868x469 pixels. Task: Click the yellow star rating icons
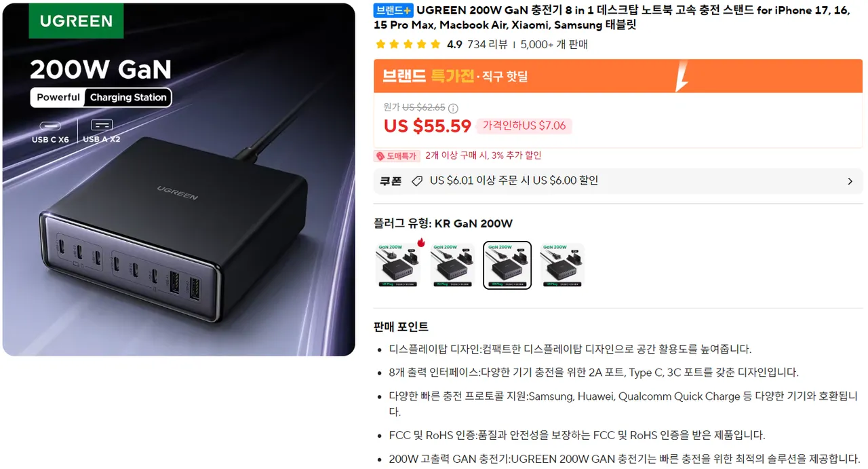coord(408,45)
